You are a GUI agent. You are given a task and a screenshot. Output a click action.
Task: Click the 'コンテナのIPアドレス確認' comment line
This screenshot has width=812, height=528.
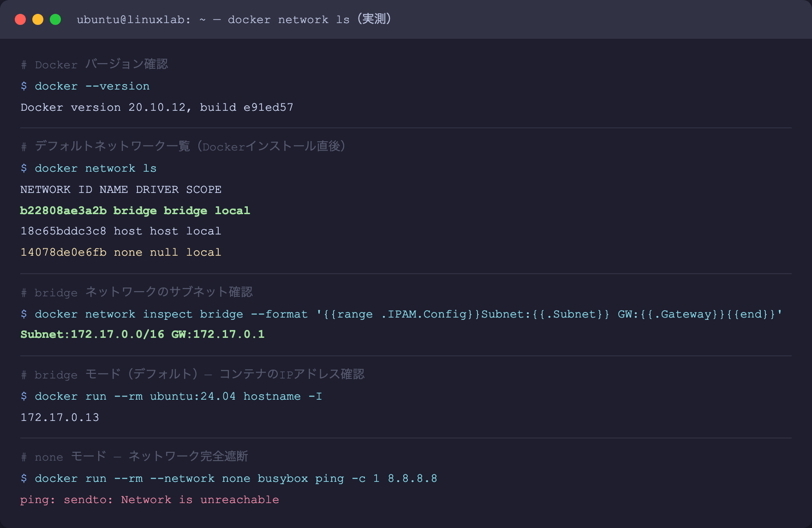tap(192, 374)
